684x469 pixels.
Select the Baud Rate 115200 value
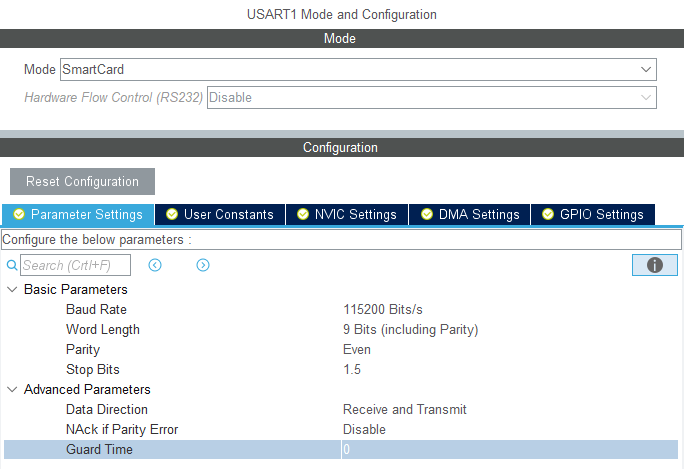pyautogui.click(x=389, y=310)
